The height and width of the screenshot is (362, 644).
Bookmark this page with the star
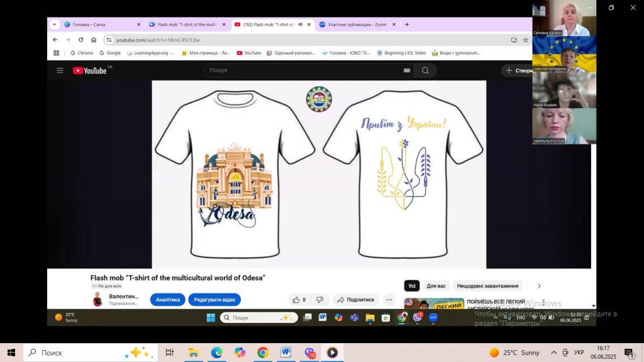[525, 40]
